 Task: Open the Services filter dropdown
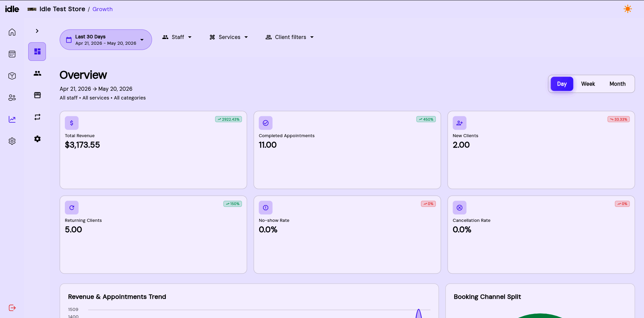[229, 37]
